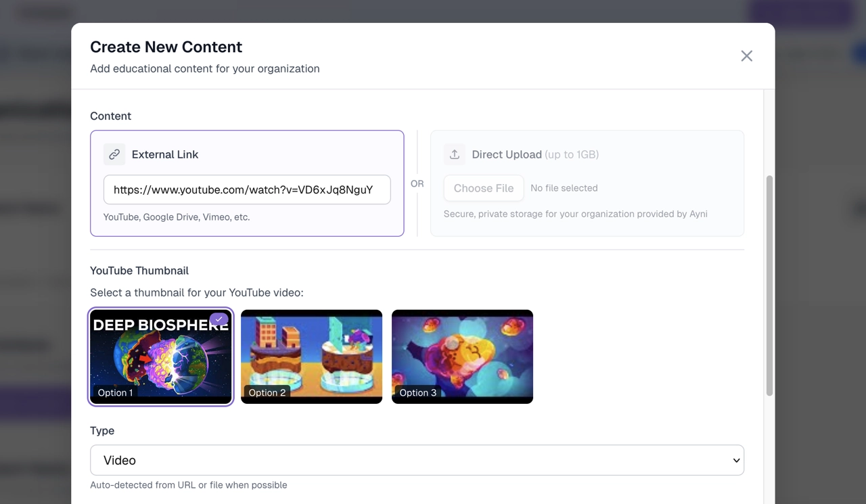The image size is (866, 504).
Task: Click the YouTube Thumbnail section heading
Action: point(139,270)
